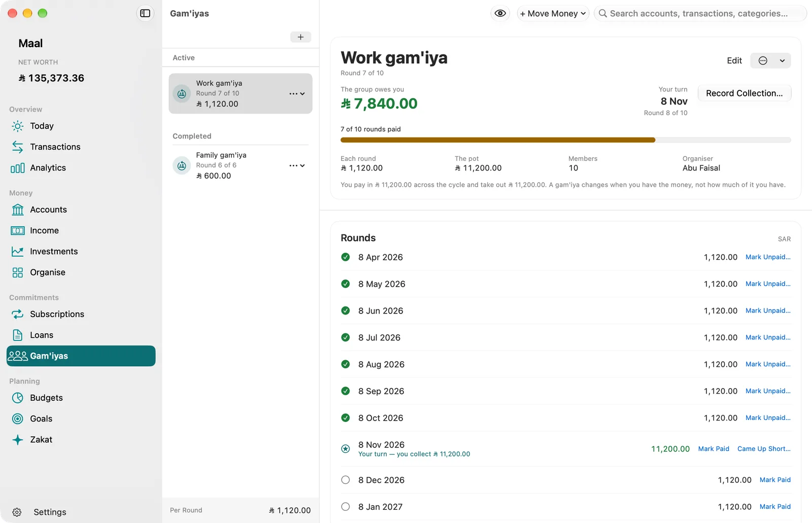Open Transactions arrows icon

pyautogui.click(x=18, y=147)
